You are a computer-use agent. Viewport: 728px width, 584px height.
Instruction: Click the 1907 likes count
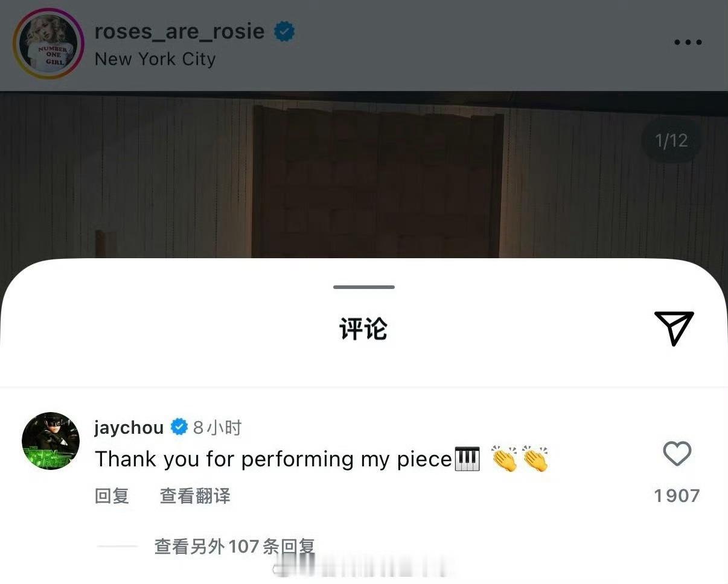(677, 496)
